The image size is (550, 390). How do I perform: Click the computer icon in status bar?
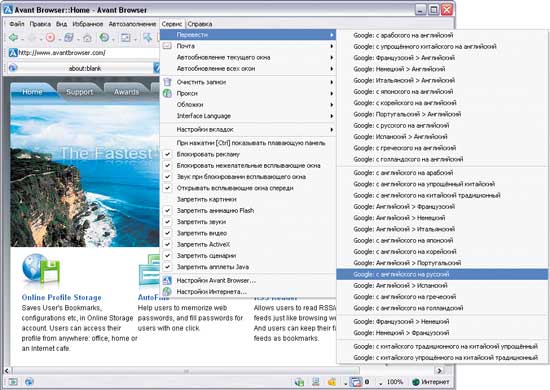tap(316, 382)
